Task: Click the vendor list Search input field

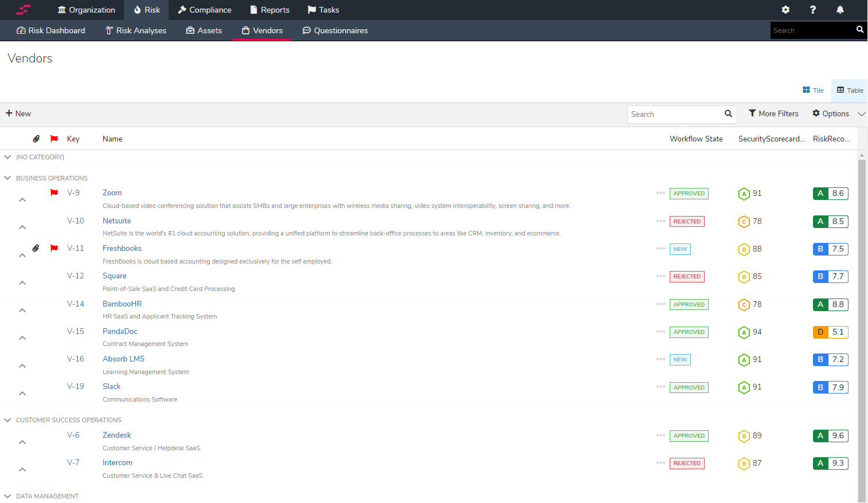Action: [674, 114]
